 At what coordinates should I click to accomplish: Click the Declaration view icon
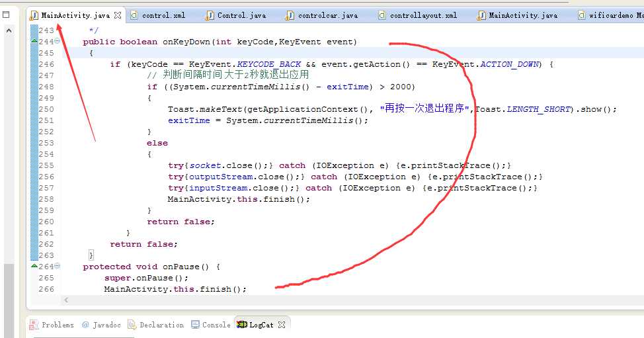point(132,325)
